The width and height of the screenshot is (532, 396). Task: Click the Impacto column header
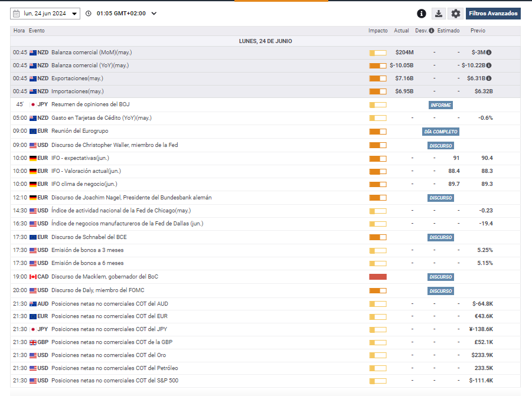coord(378,31)
